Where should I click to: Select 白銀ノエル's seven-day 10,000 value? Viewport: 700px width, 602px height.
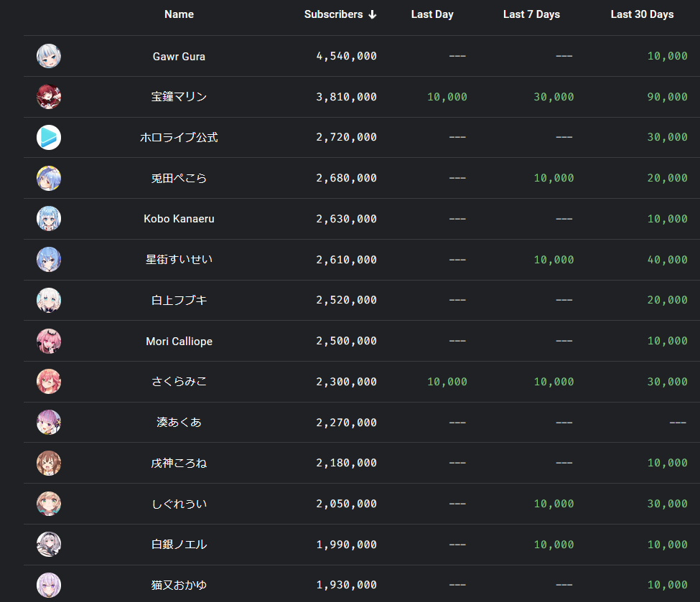pyautogui.click(x=554, y=545)
